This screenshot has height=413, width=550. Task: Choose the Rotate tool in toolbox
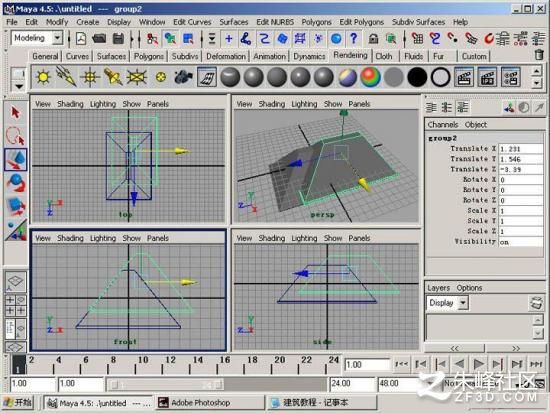pyautogui.click(x=15, y=183)
